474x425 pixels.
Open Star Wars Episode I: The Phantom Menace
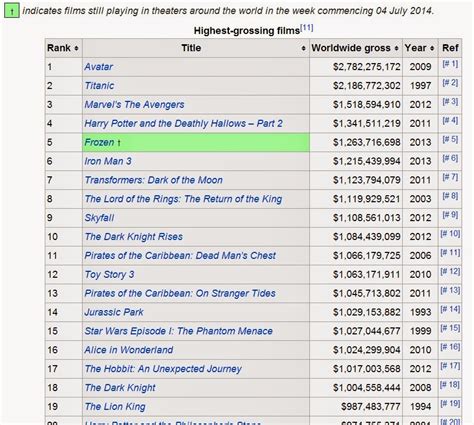click(179, 331)
